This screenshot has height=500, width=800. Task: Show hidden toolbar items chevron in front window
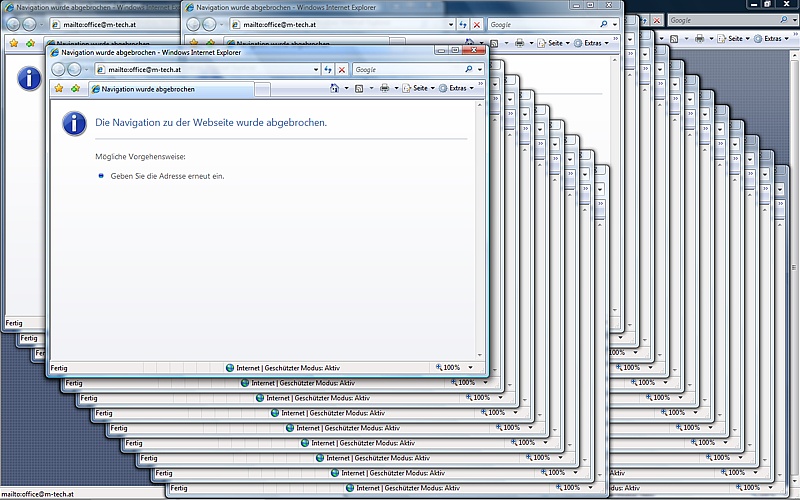pyautogui.click(x=481, y=84)
